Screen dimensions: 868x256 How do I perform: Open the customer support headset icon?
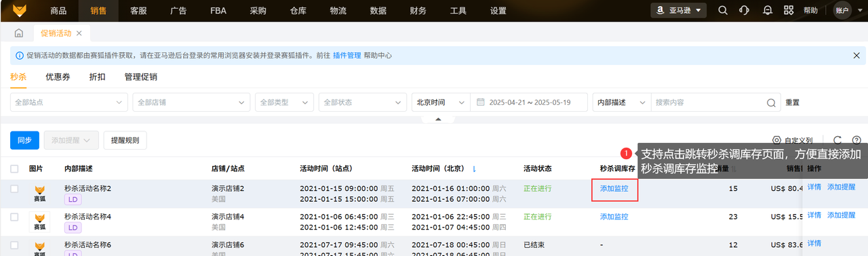pyautogui.click(x=745, y=10)
